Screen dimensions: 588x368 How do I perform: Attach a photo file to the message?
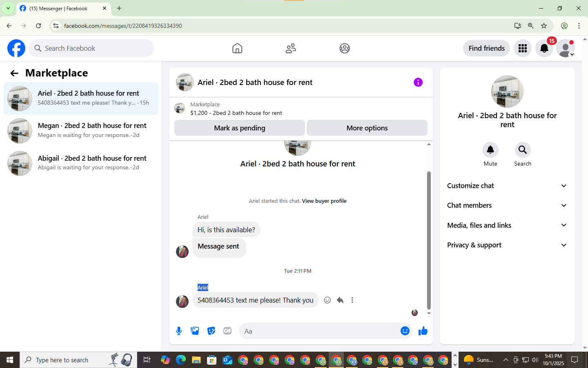(195, 331)
